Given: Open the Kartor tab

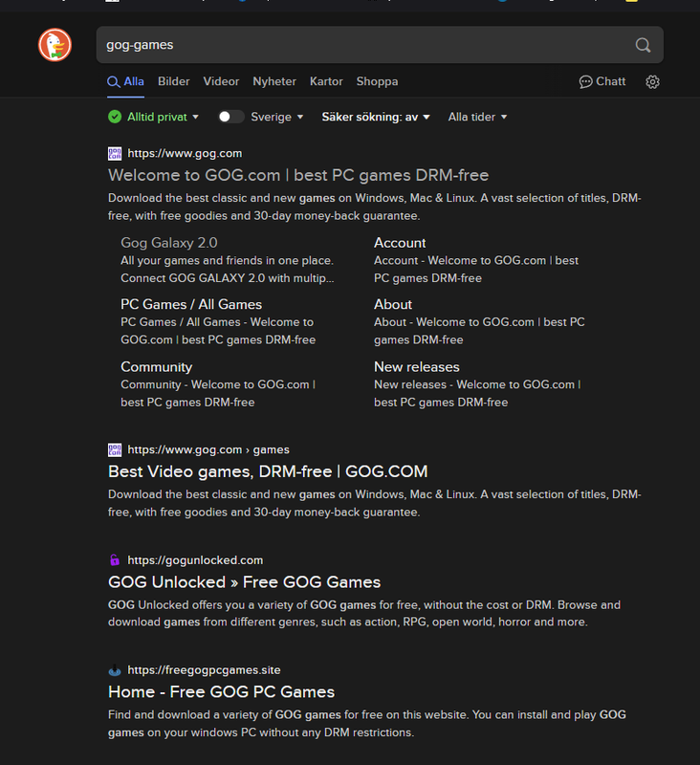Looking at the screenshot, I should [x=326, y=81].
